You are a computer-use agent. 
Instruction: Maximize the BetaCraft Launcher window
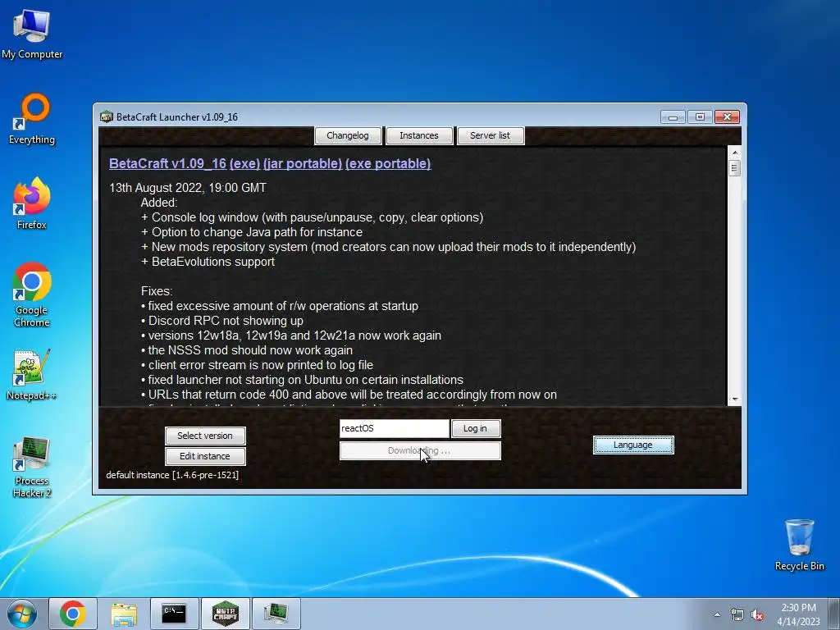click(700, 116)
